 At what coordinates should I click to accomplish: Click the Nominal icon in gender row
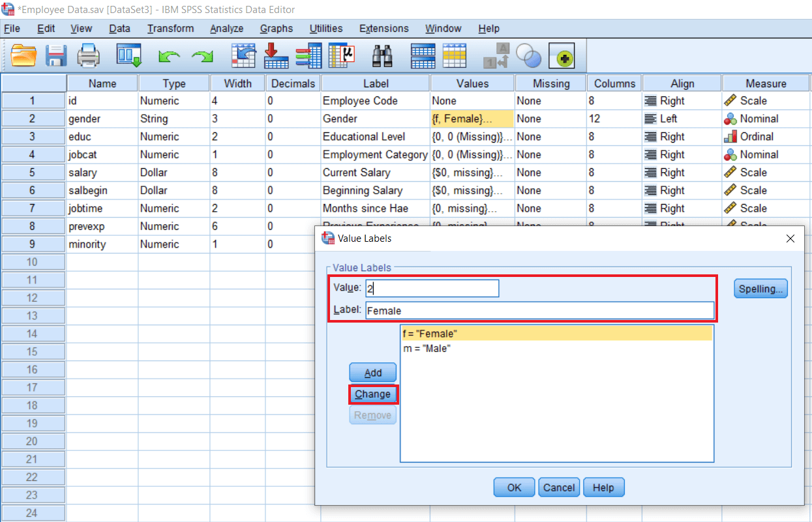(730, 119)
